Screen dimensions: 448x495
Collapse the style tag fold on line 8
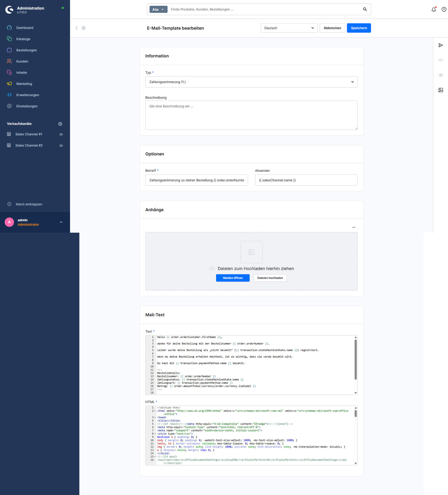[x=155, y=434]
